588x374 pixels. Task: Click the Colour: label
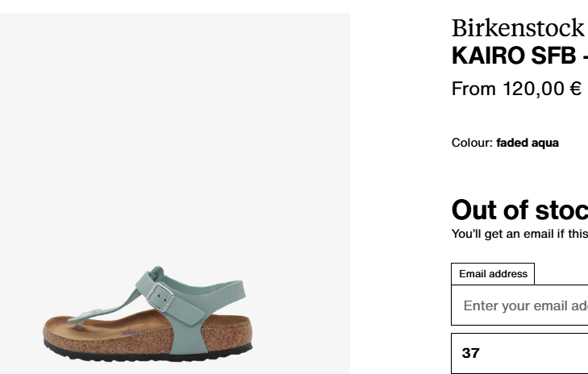[472, 143]
